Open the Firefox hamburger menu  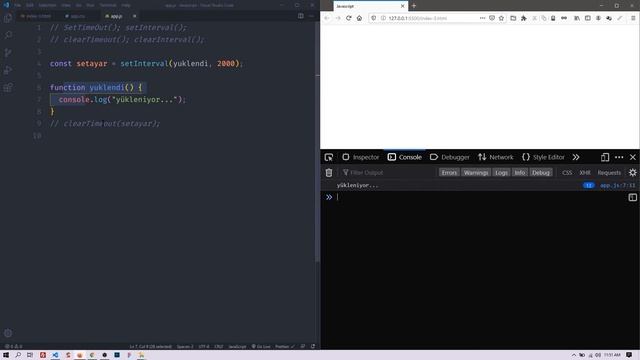pos(633,18)
